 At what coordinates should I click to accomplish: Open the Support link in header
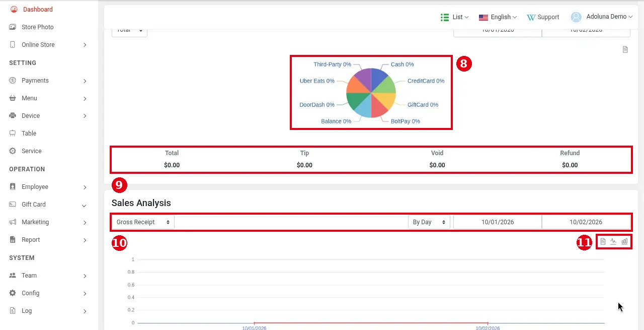pyautogui.click(x=543, y=17)
